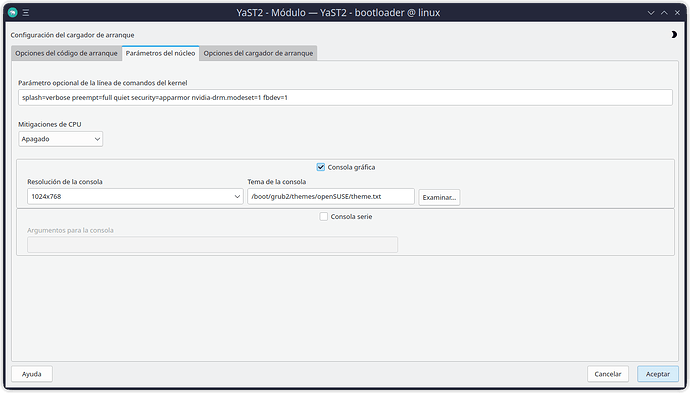The height and width of the screenshot is (393, 690).
Task: Click the Aceptar button
Action: (658, 374)
